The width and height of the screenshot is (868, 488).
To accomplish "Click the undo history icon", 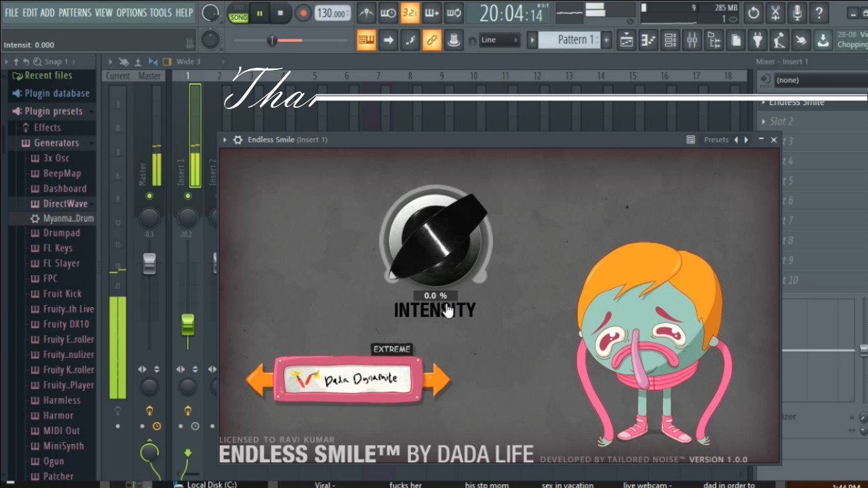I will tap(753, 13).
